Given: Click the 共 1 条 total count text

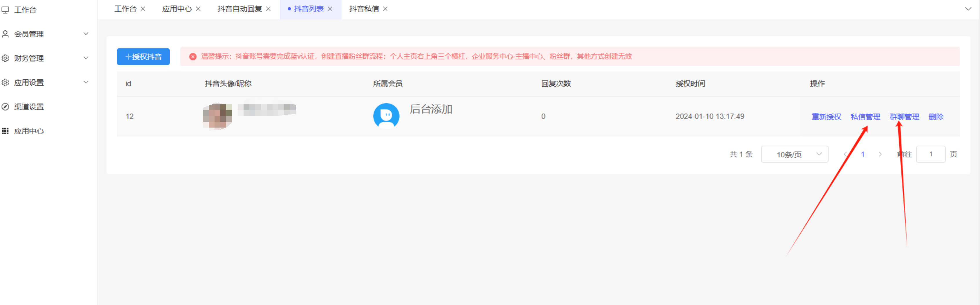Looking at the screenshot, I should tap(741, 155).
